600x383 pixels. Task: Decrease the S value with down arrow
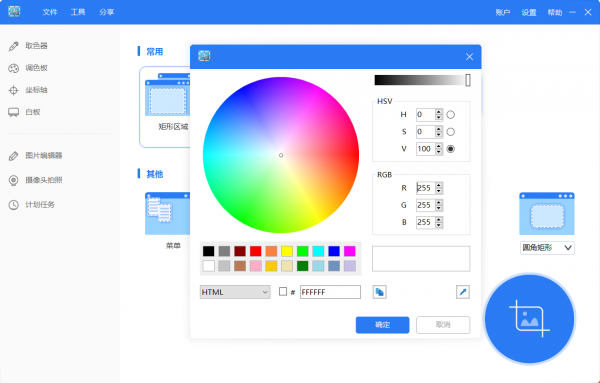[x=439, y=135]
